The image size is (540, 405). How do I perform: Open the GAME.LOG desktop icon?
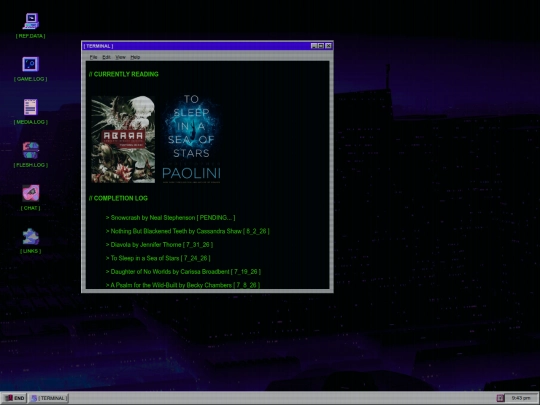(31, 69)
